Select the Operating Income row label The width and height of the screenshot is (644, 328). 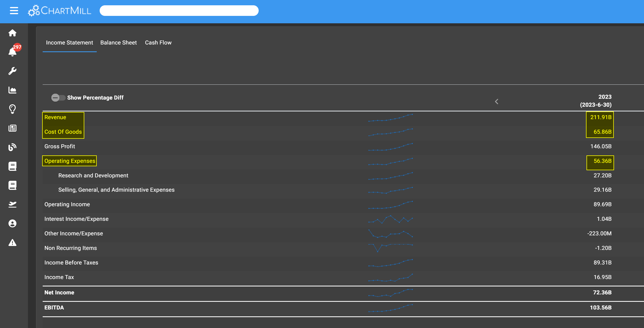[67, 204]
